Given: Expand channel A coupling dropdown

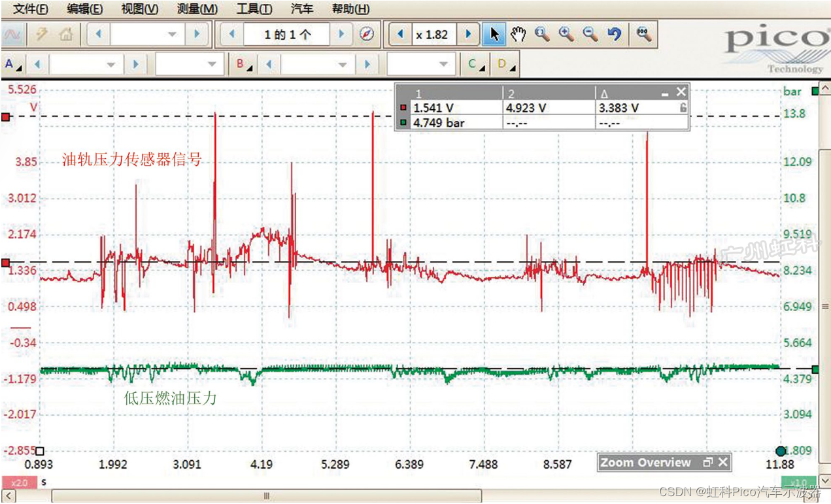Looking at the screenshot, I should [x=211, y=64].
